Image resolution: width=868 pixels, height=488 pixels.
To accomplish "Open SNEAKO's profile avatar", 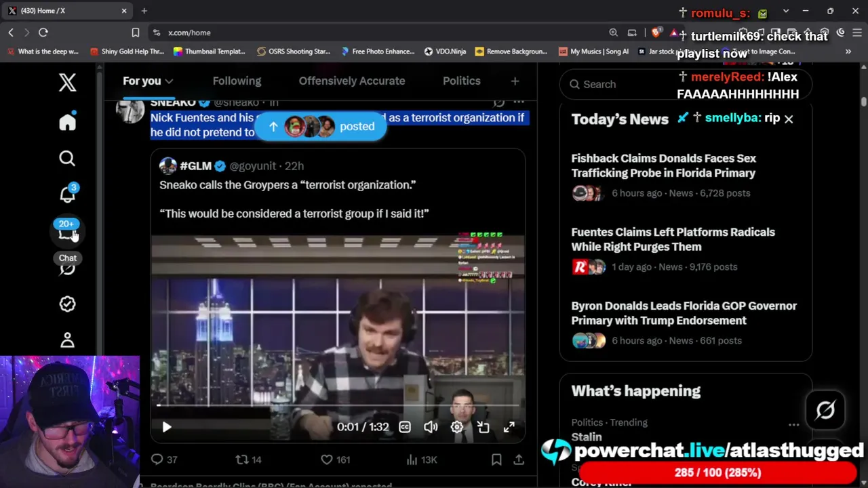I will (130, 108).
